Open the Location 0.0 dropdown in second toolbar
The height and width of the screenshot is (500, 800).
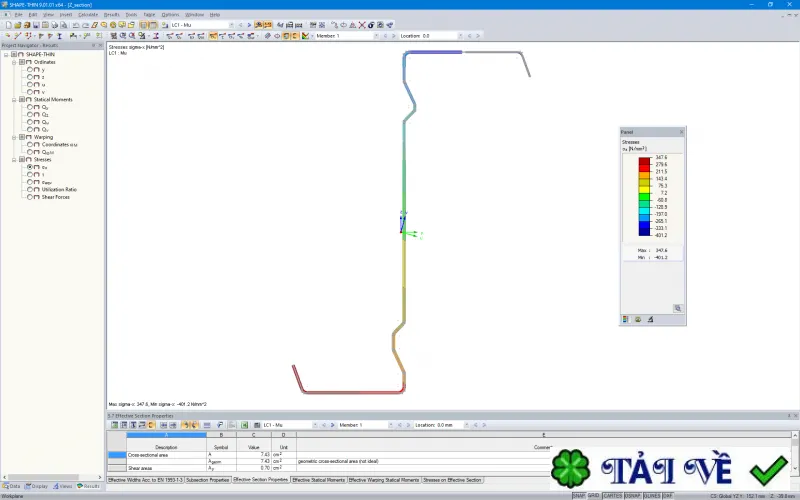click(x=460, y=36)
